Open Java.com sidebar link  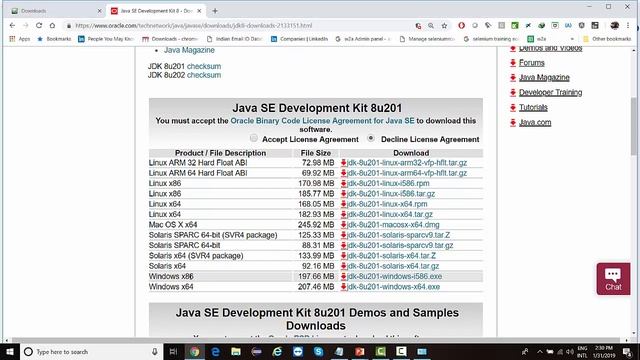pos(535,122)
